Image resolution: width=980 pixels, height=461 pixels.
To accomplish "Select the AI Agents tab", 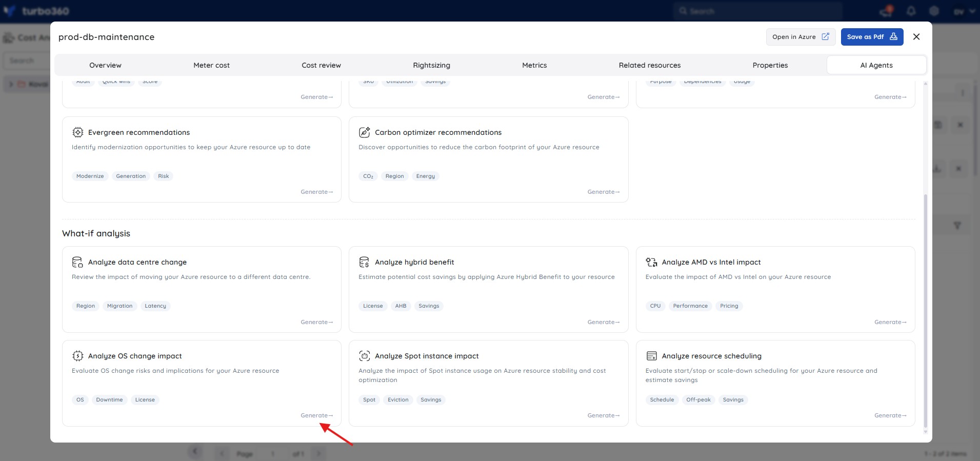I will [876, 65].
